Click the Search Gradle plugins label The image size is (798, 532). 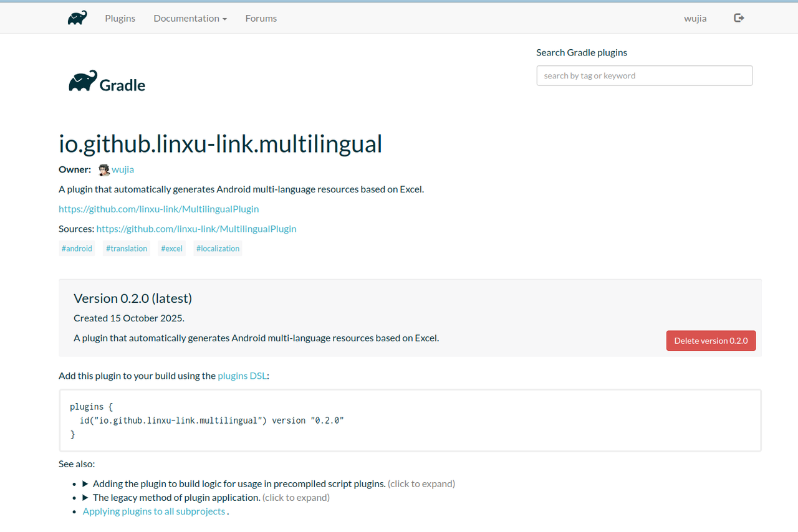tap(582, 52)
